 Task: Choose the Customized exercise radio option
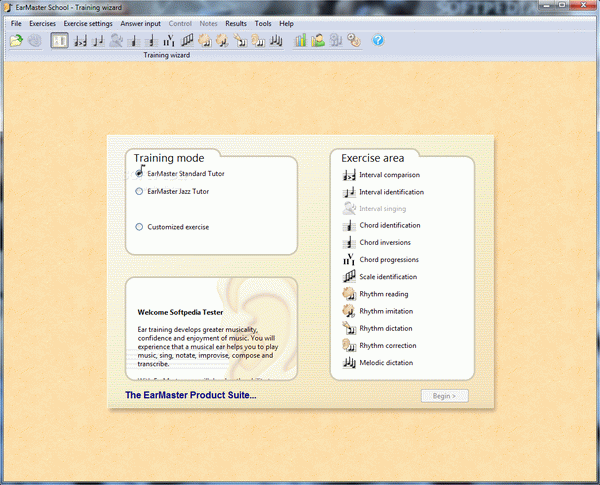[139, 227]
